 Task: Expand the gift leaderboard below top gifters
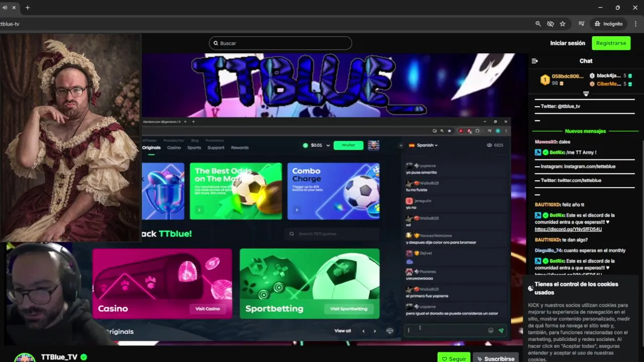pyautogui.click(x=586, y=94)
